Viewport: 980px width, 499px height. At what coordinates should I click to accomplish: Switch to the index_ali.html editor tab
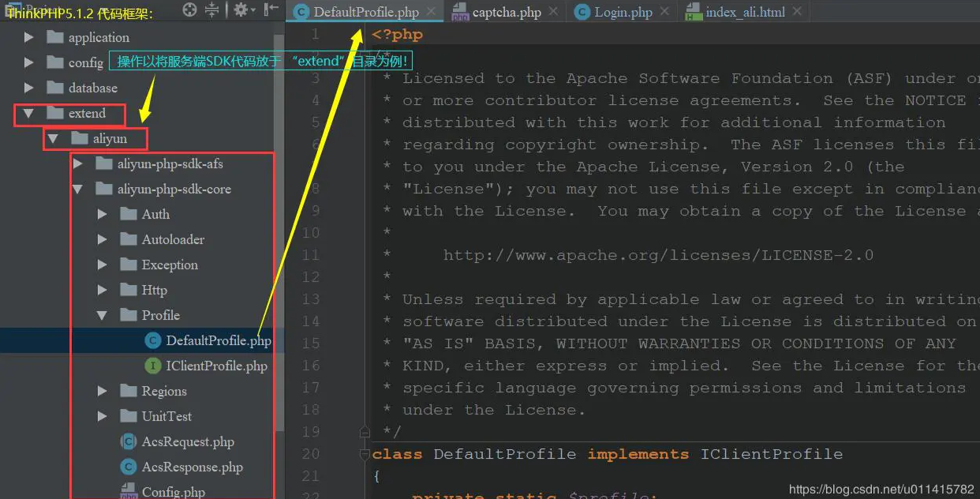745,12
